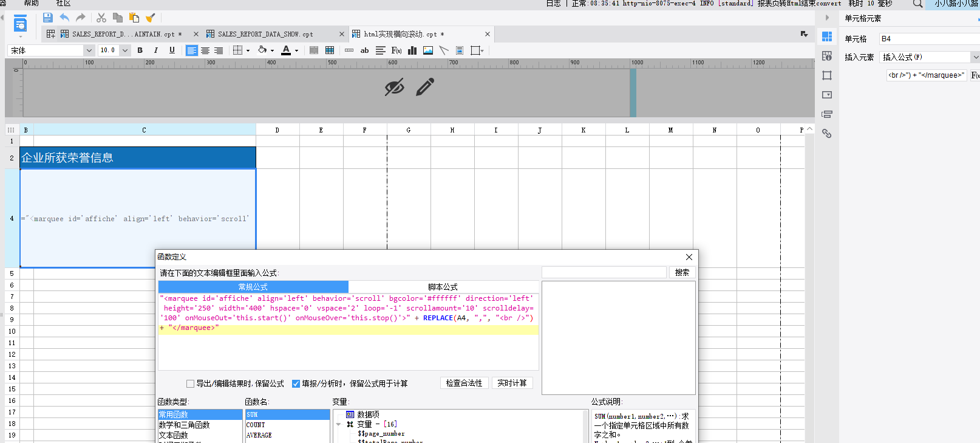Click the 实时计算 button
Viewport: 980px width, 443px height.
(512, 383)
